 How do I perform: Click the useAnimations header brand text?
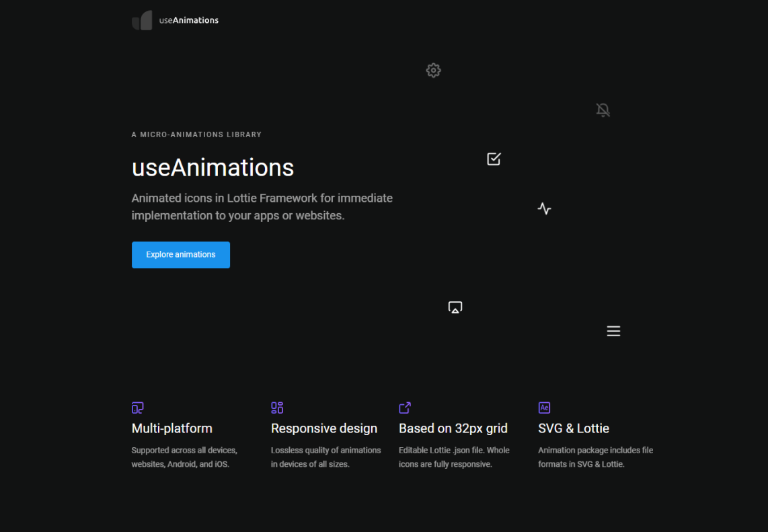click(188, 20)
